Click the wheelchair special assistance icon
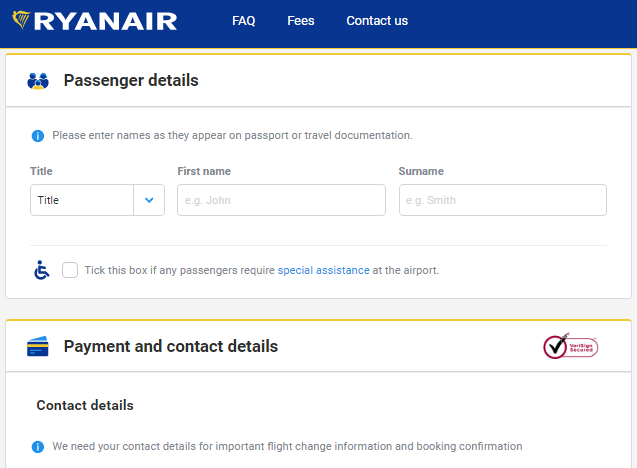This screenshot has height=468, width=637. point(41,270)
